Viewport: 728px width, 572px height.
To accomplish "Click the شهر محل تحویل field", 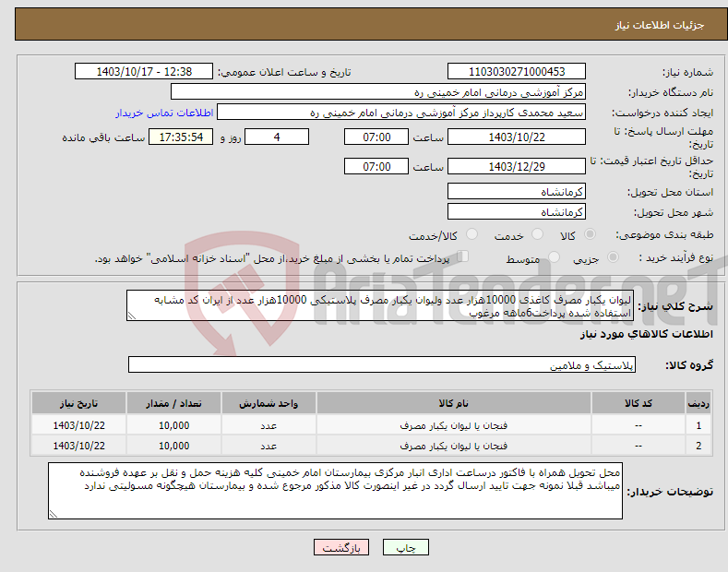I will click(x=517, y=211).
